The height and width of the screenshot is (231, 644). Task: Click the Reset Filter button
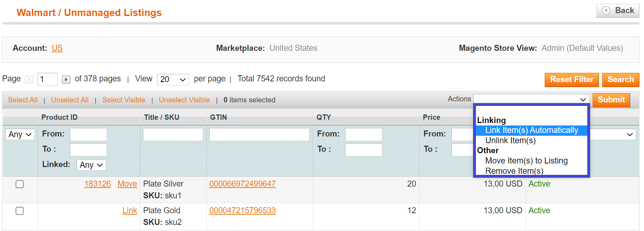(x=571, y=80)
